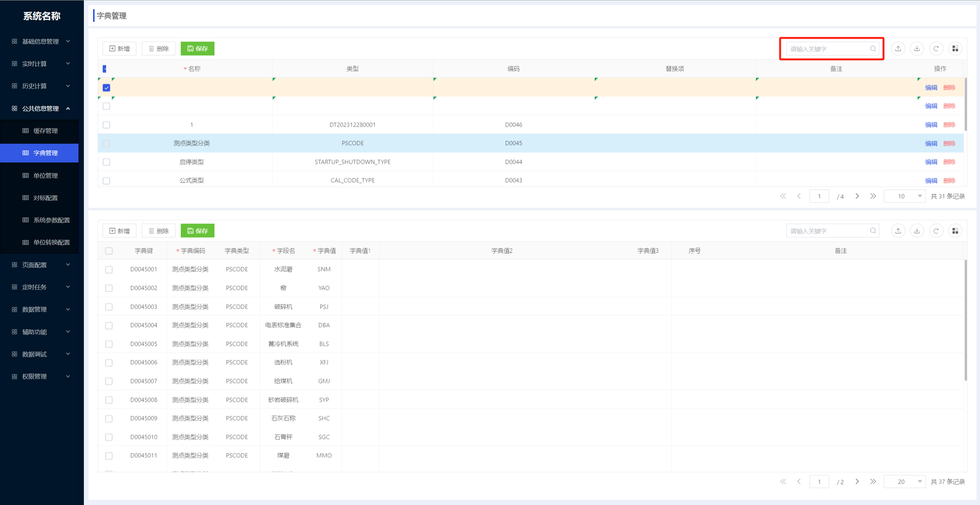Click the upper table's upload icon

point(898,49)
